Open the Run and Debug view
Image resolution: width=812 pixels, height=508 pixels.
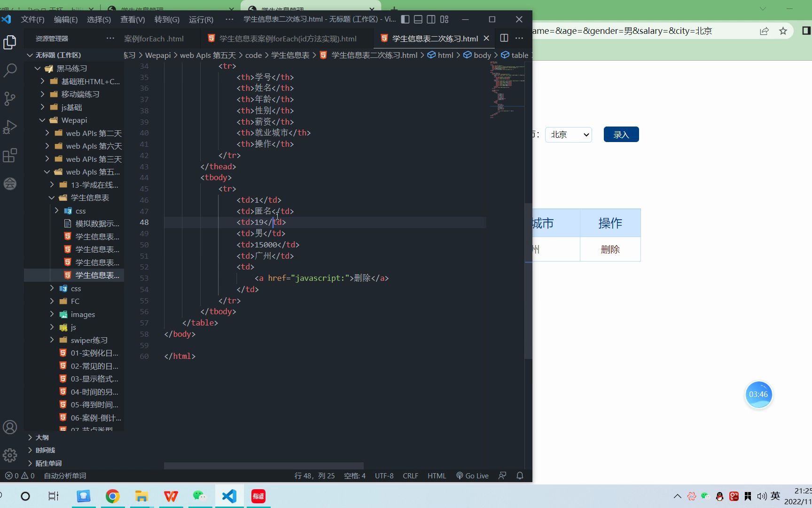click(10, 127)
